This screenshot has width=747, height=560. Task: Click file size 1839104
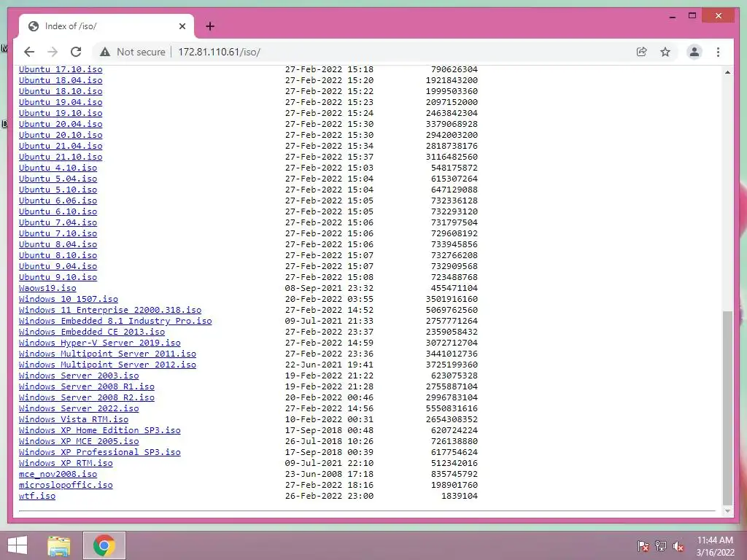pos(460,496)
